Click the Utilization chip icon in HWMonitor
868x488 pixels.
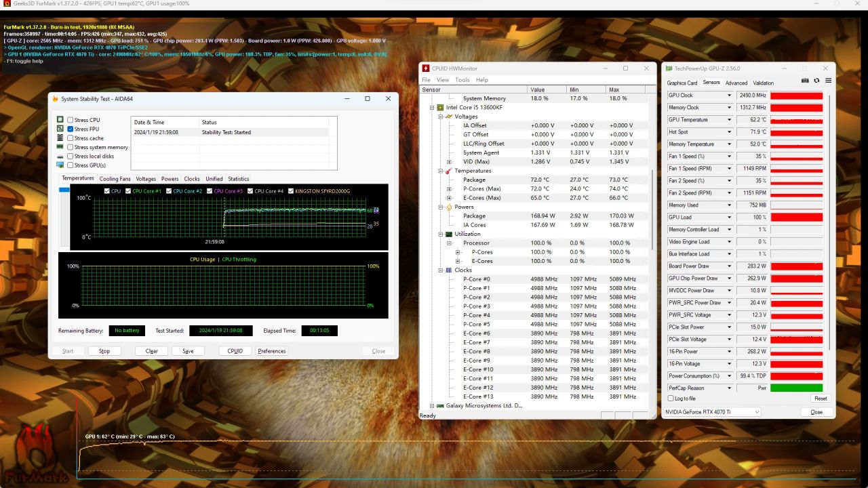point(449,234)
